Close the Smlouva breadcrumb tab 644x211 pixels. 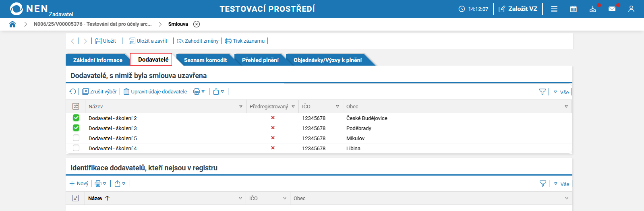(x=197, y=24)
